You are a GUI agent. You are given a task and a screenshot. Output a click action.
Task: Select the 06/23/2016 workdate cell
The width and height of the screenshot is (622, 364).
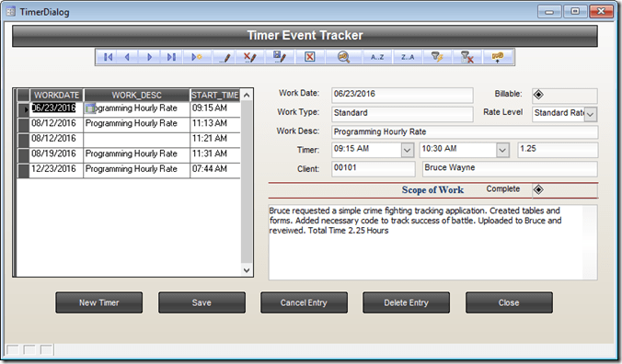pyautogui.click(x=56, y=108)
